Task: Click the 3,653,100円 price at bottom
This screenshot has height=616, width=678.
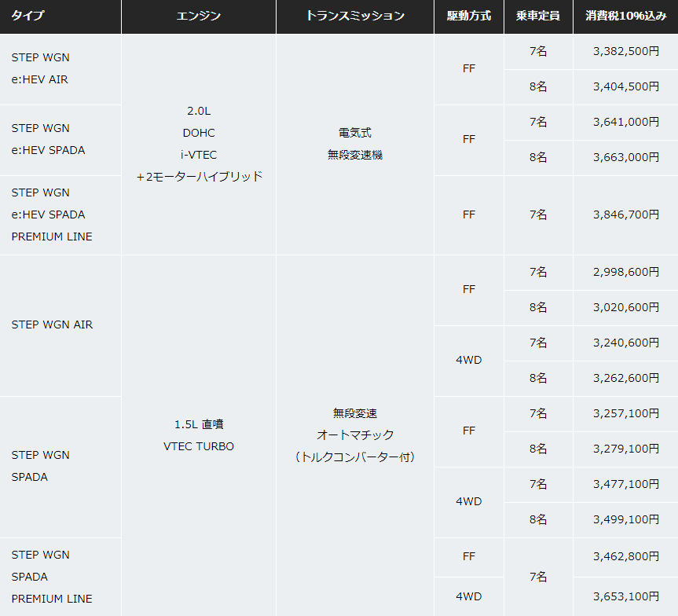Action: click(625, 596)
